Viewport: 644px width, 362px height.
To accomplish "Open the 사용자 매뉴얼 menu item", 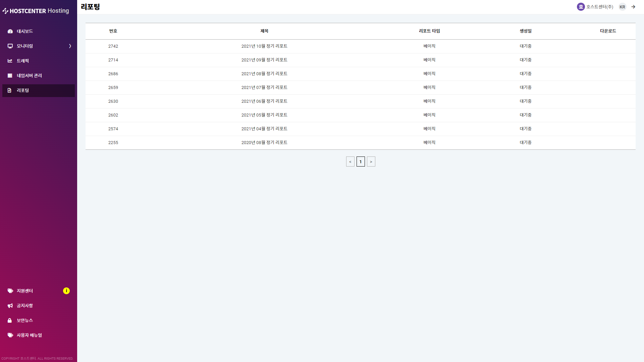I will 30,335.
